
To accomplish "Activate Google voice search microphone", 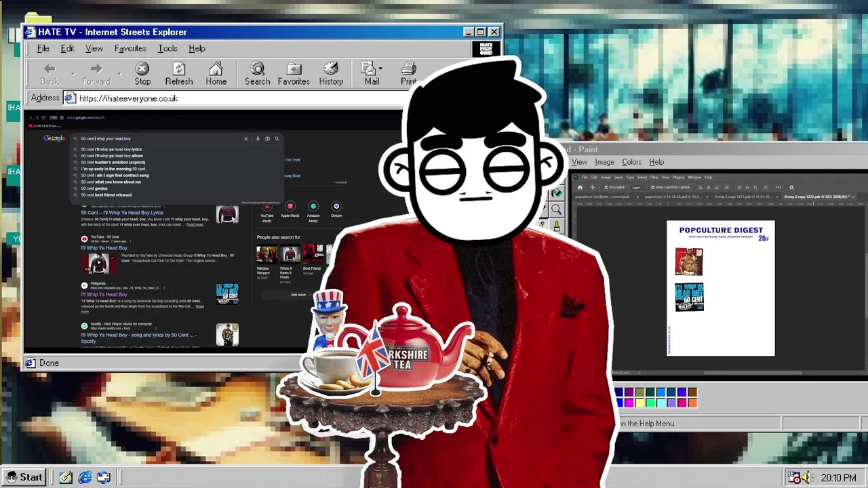I will [x=258, y=139].
